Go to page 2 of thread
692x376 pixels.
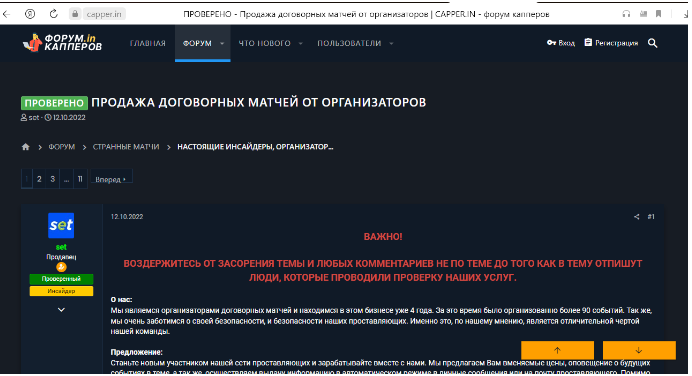(x=39, y=179)
